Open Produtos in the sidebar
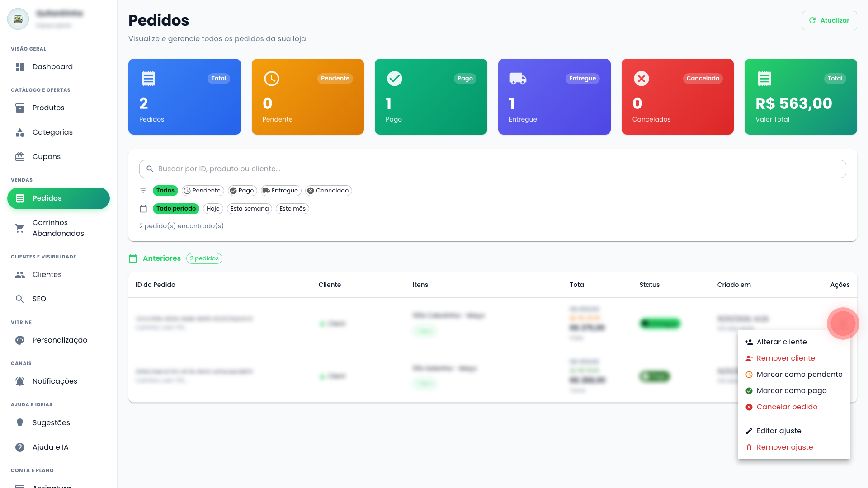This screenshot has width=868, height=488. coord(58,108)
